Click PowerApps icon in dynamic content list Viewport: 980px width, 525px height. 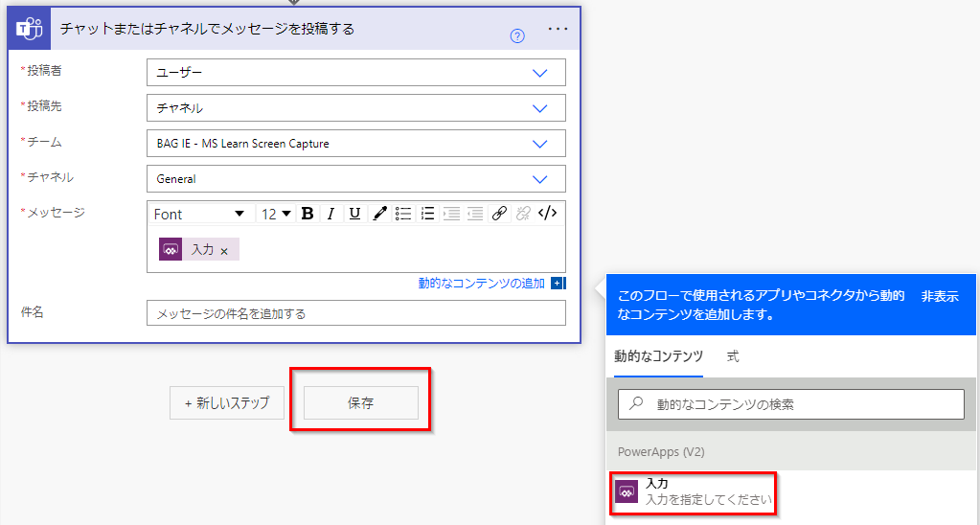click(627, 491)
